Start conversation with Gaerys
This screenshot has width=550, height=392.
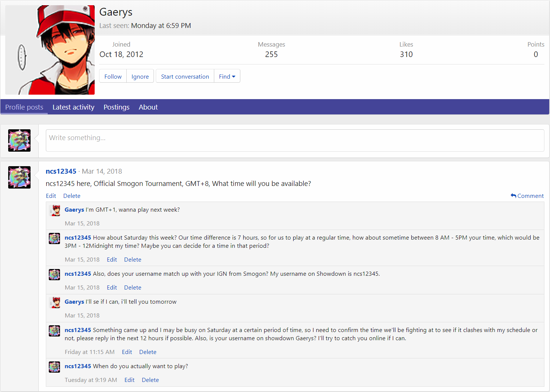click(185, 76)
